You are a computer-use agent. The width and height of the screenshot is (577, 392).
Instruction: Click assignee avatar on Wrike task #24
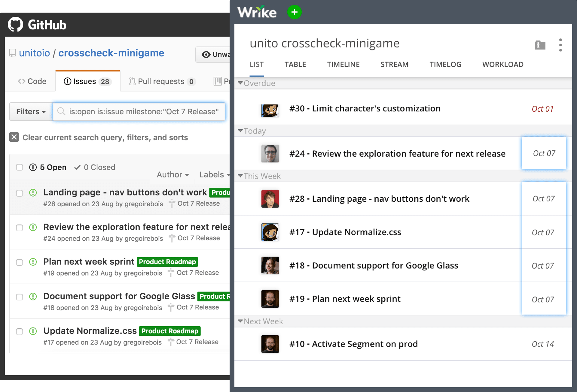(x=270, y=154)
